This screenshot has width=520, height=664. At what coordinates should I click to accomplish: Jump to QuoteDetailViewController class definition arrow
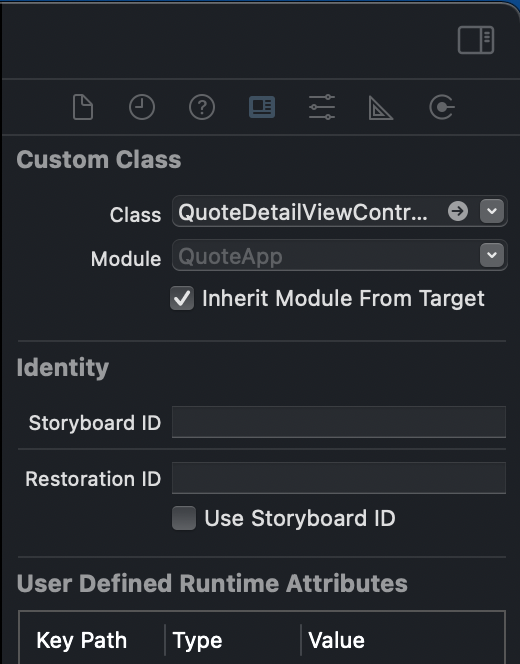(x=458, y=211)
